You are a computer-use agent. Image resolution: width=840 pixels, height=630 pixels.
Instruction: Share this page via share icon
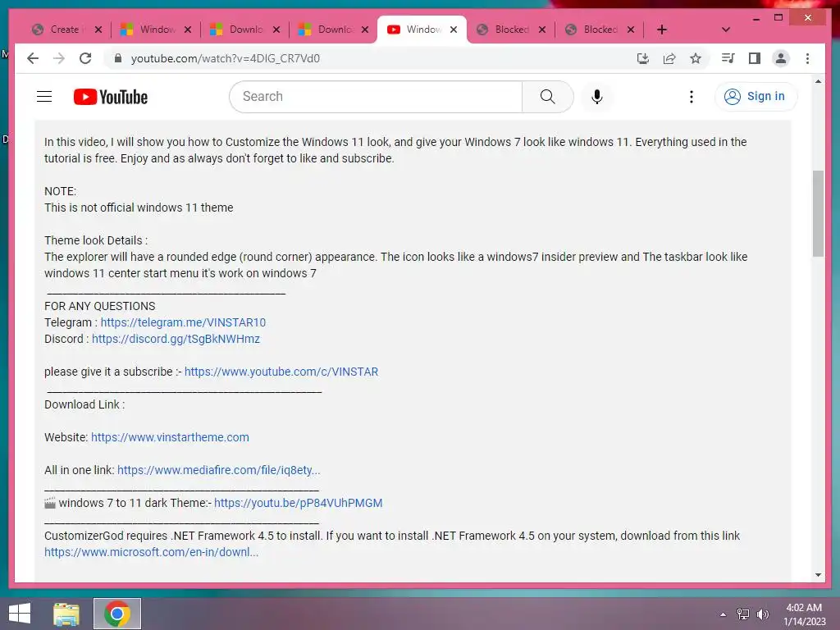click(669, 58)
